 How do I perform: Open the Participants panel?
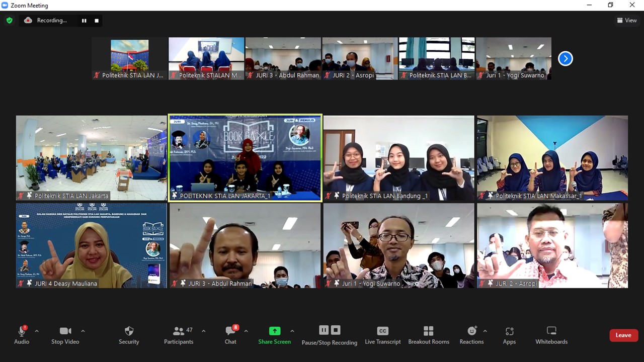[178, 335]
